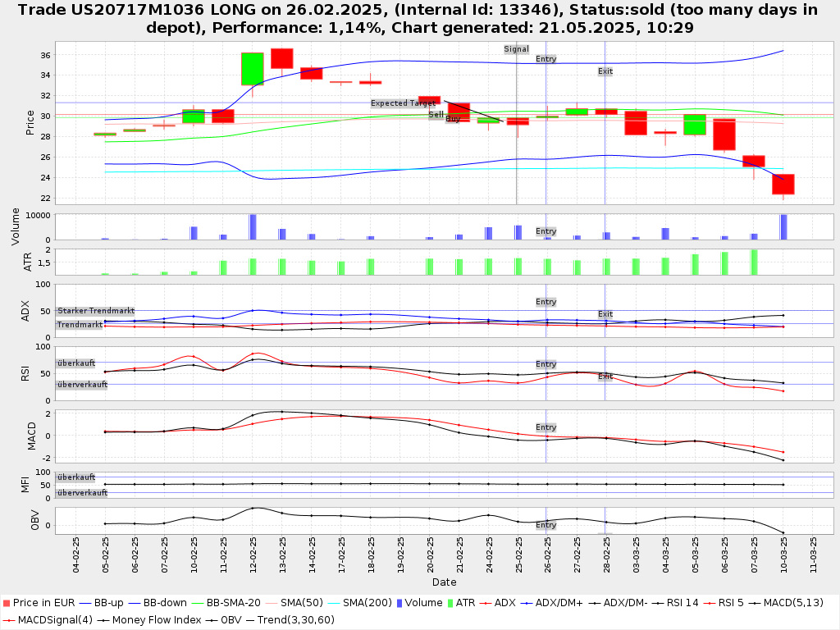The width and height of the screenshot is (840, 630).
Task: Click the Exit annotation on the price chart
Action: coord(605,71)
